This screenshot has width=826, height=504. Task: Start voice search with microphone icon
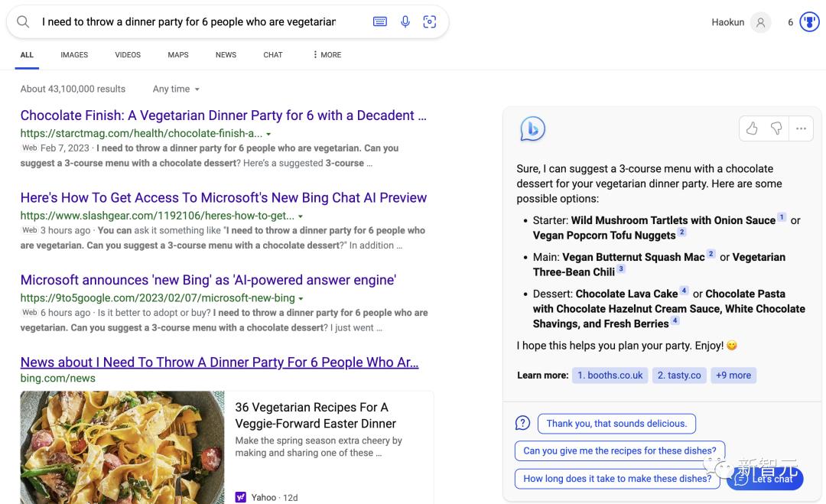[405, 22]
